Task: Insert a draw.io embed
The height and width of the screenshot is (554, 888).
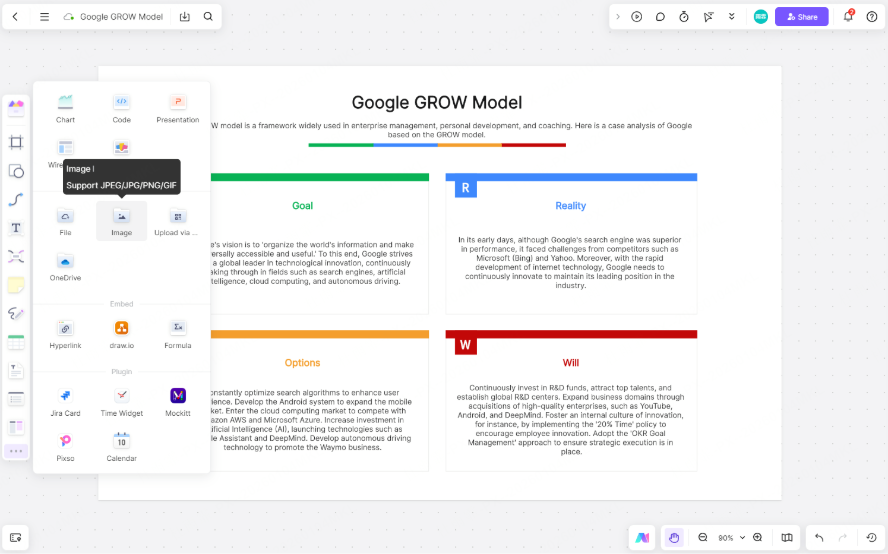Action: [x=121, y=333]
